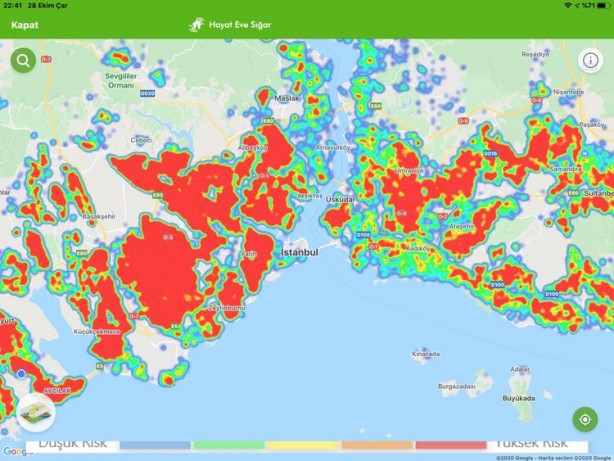Tap the info circle icon
This screenshot has width=614, height=461.
click(591, 60)
